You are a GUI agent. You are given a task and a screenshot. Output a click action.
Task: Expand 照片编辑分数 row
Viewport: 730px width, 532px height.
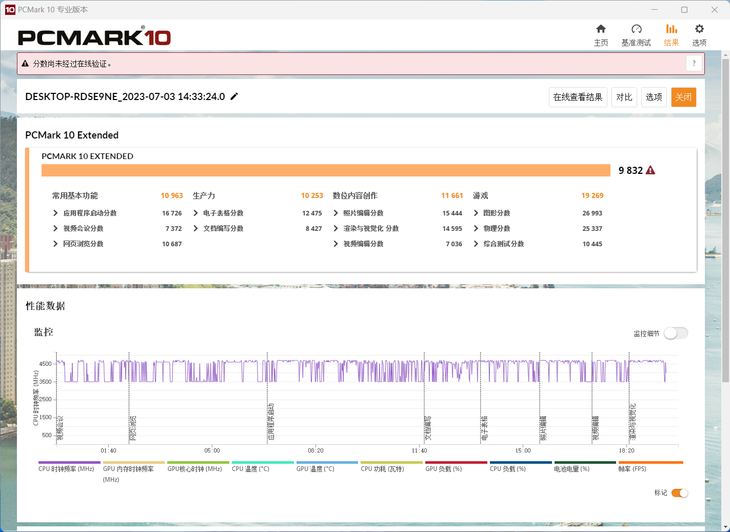click(x=336, y=213)
